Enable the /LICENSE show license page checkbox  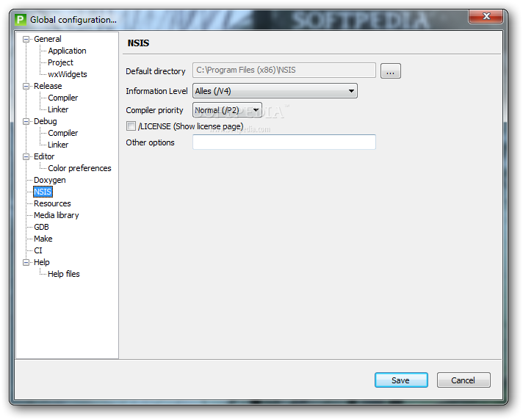coord(131,126)
